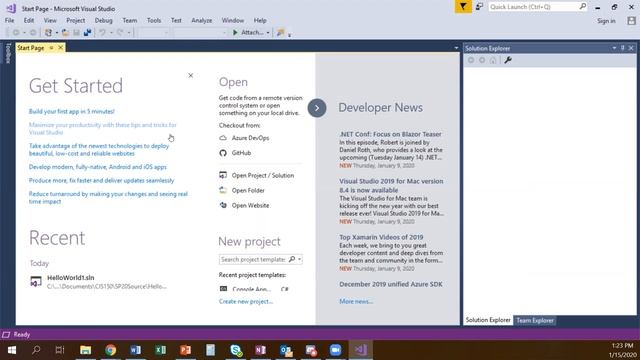Open the Undo history dropdown arrow
640x360 pixels.
111,33
